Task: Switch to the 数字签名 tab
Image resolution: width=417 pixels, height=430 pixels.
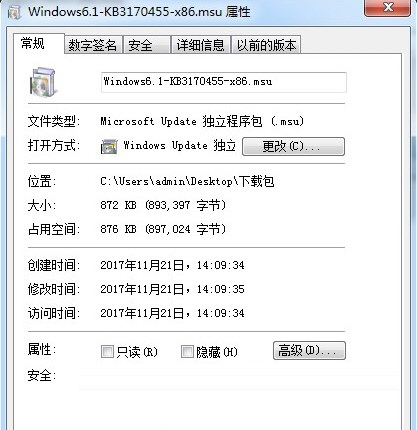Action: [x=93, y=45]
